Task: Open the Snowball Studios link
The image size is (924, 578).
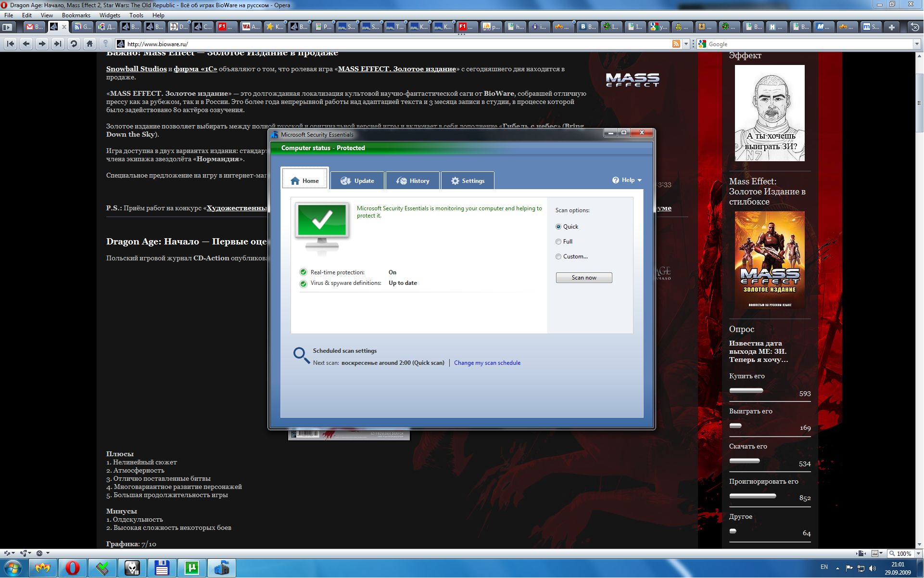Action: [x=137, y=69]
